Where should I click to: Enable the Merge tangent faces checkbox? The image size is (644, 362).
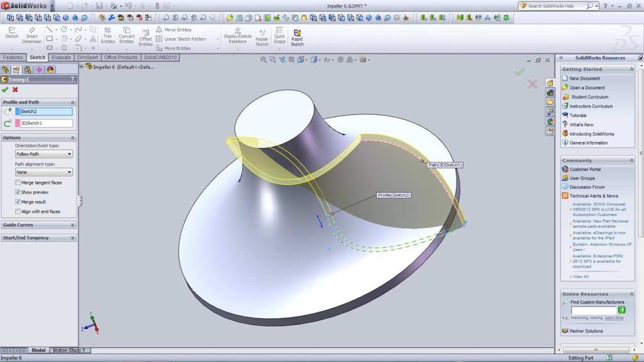(18, 183)
